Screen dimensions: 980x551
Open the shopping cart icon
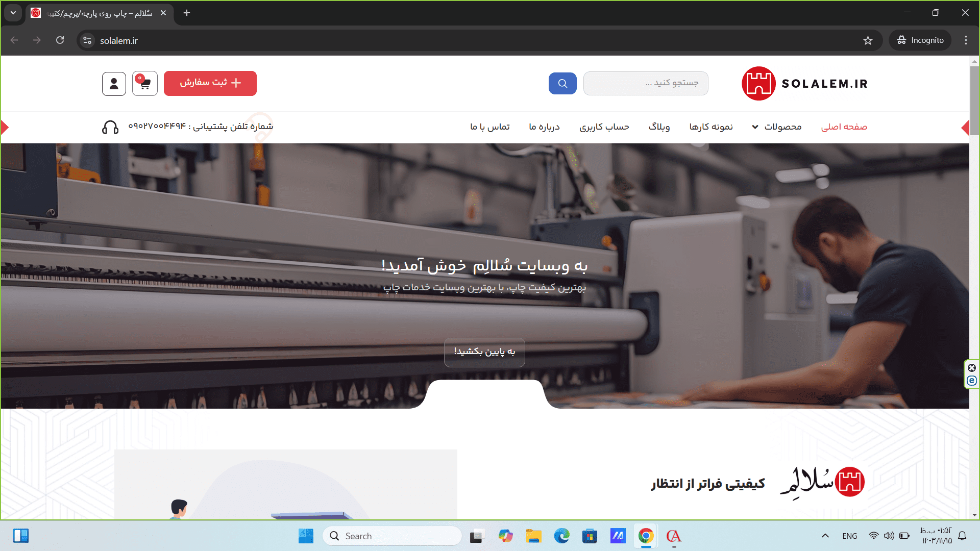tap(145, 84)
